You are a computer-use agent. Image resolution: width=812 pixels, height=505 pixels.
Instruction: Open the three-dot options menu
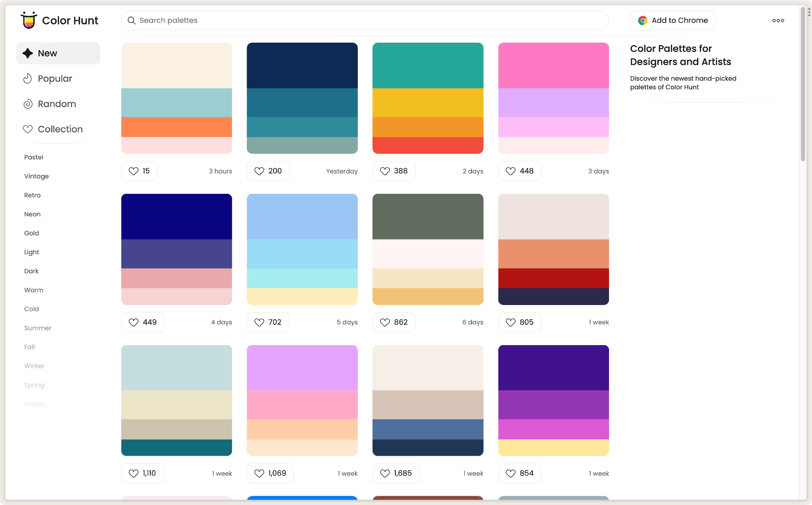point(778,20)
